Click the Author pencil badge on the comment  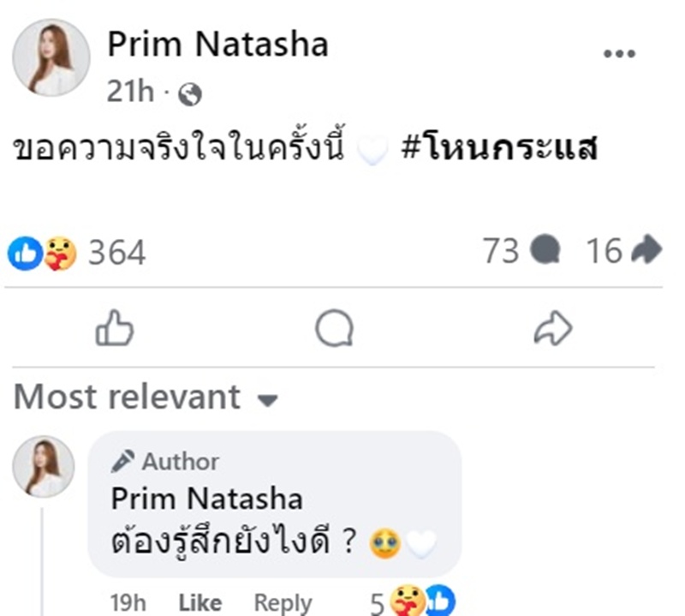pyautogui.click(x=122, y=462)
